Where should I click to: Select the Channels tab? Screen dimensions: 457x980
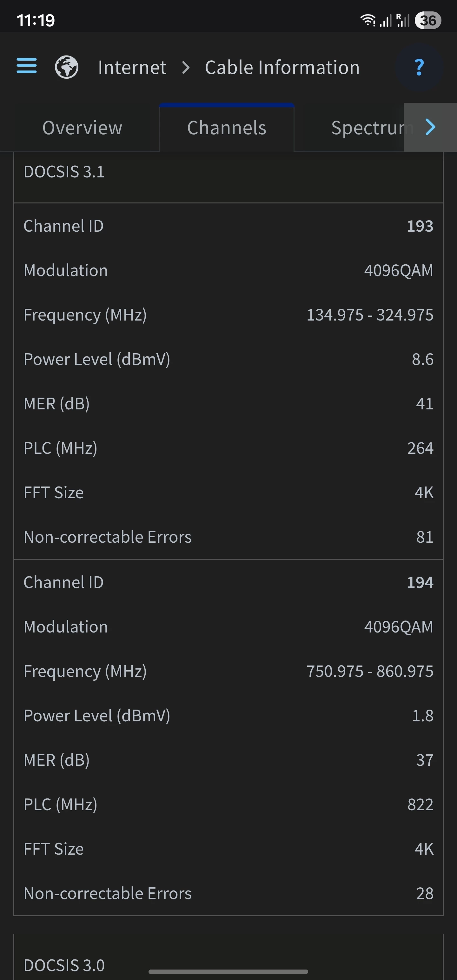coord(227,128)
